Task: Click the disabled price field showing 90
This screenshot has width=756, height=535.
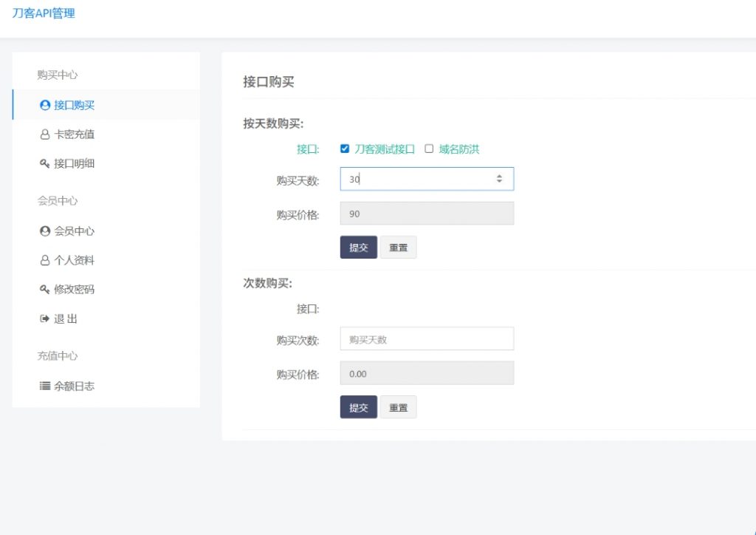Action: point(427,214)
